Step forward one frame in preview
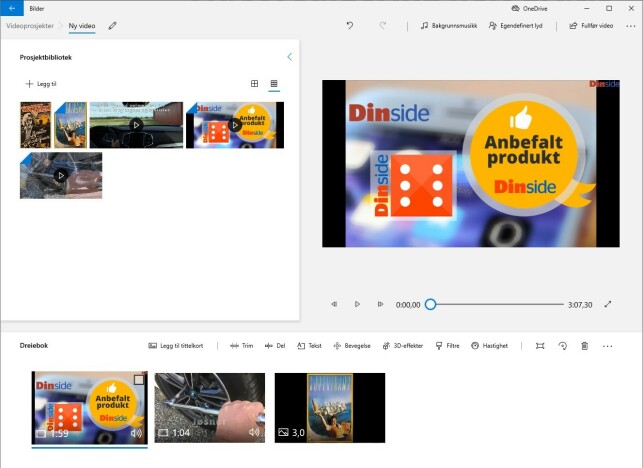Screen dimensions: 643x468 380,304
